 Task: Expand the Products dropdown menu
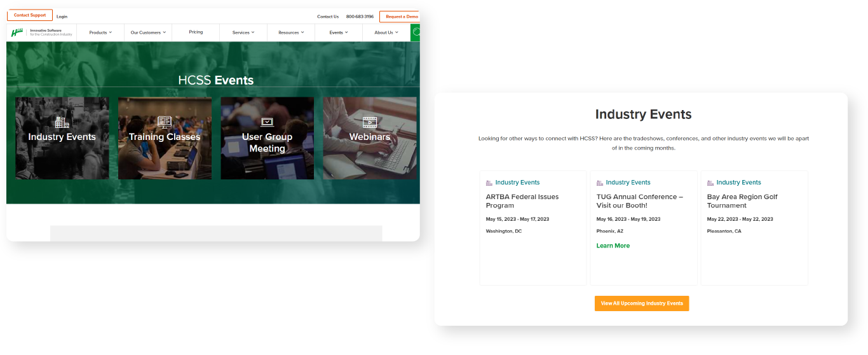click(x=100, y=32)
